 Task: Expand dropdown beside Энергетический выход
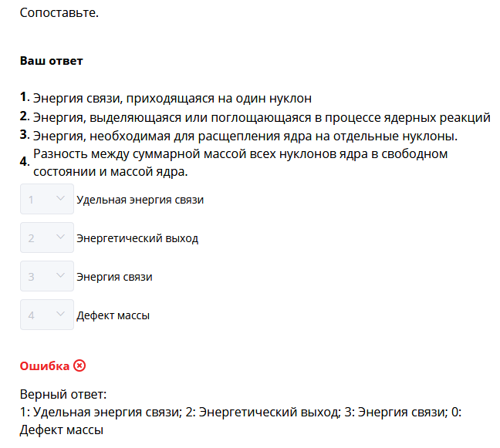47,238
